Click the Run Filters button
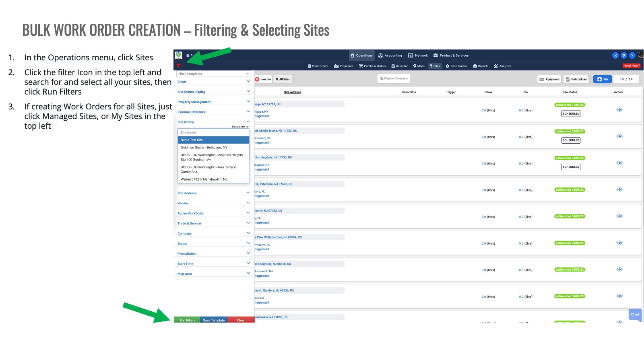The width and height of the screenshot is (644, 362). pos(187,320)
